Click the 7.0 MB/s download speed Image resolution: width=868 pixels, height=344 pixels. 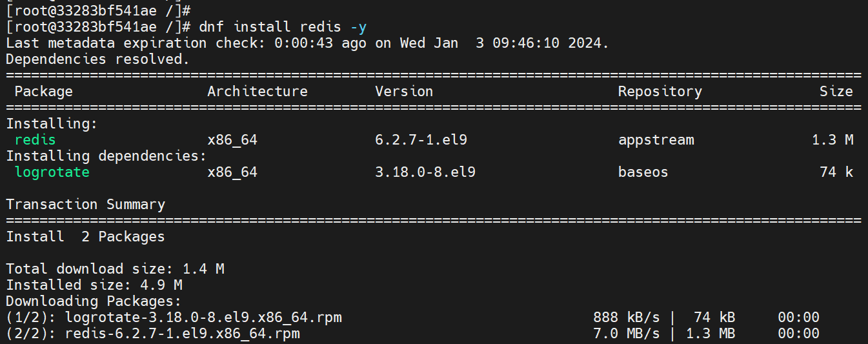[626, 334]
